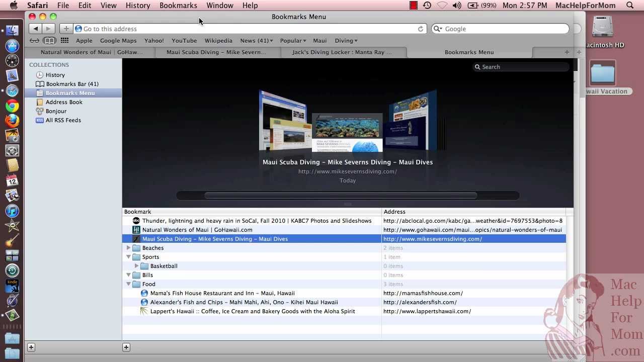This screenshot has width=644, height=362.
Task: Select Mama's Fish House Restaurant bookmark row
Action: click(344, 293)
